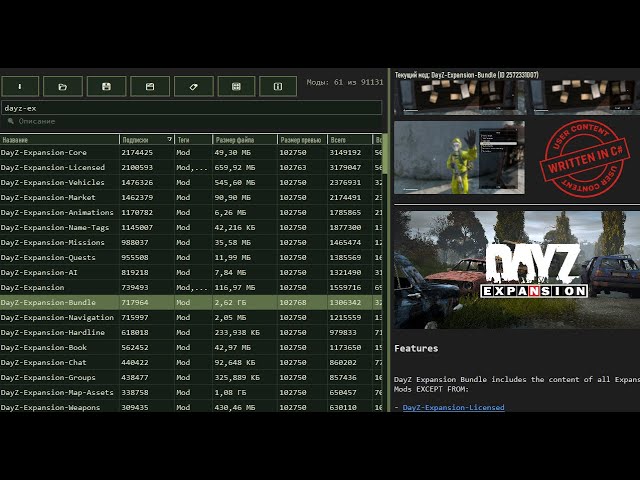Click the Features heading in description
This screenshot has height=480, width=640.
pos(416,348)
